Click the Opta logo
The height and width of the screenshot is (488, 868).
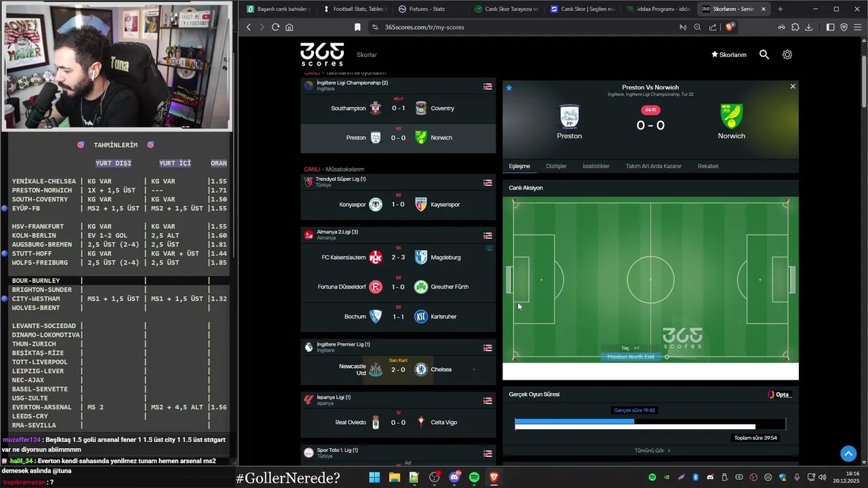[x=779, y=394]
